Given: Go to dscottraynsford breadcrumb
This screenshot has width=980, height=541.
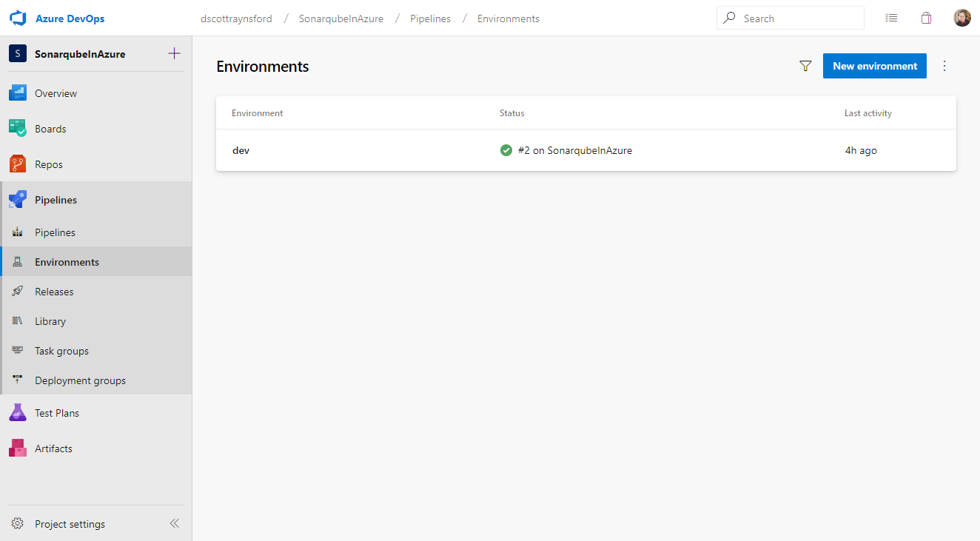Looking at the screenshot, I should coord(236,19).
